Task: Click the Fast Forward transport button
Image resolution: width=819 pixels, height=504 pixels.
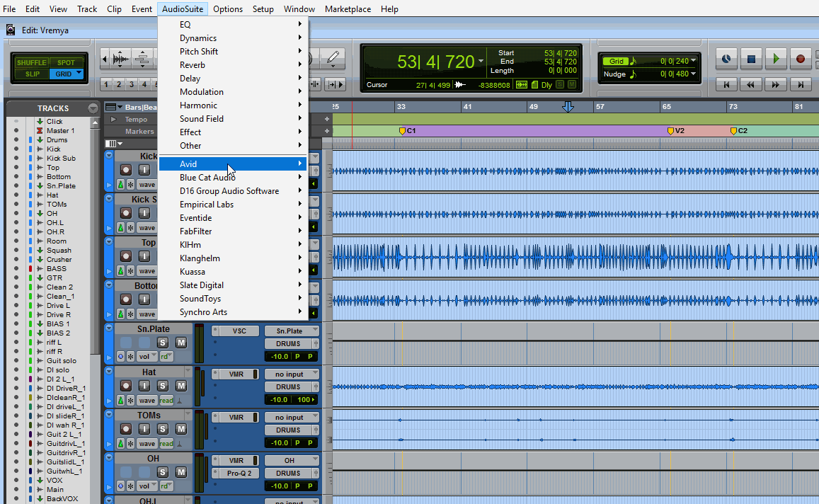Action: [x=776, y=84]
